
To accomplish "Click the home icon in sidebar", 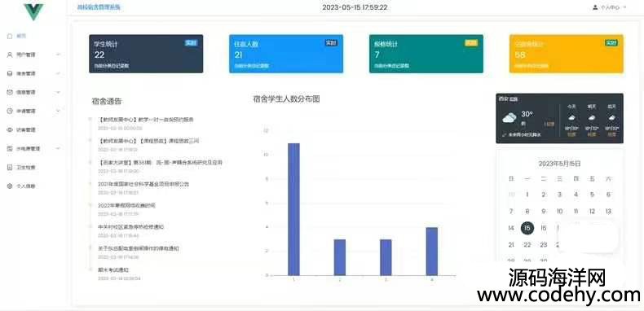I will (10, 36).
